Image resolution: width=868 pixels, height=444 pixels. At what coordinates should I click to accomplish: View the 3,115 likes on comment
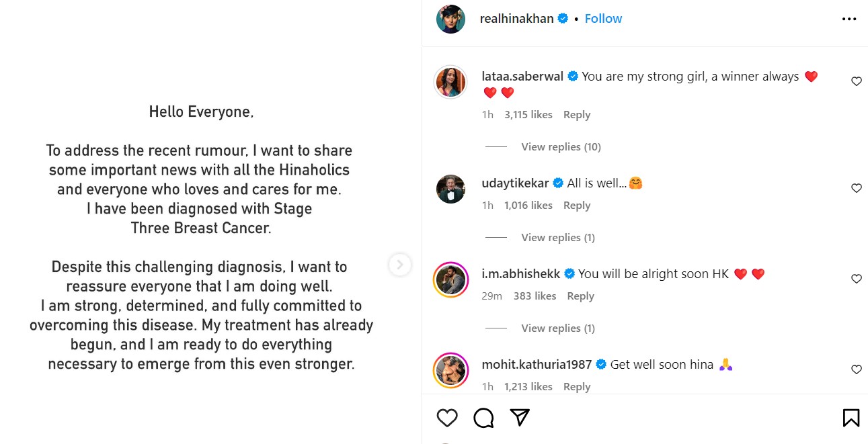coord(528,115)
